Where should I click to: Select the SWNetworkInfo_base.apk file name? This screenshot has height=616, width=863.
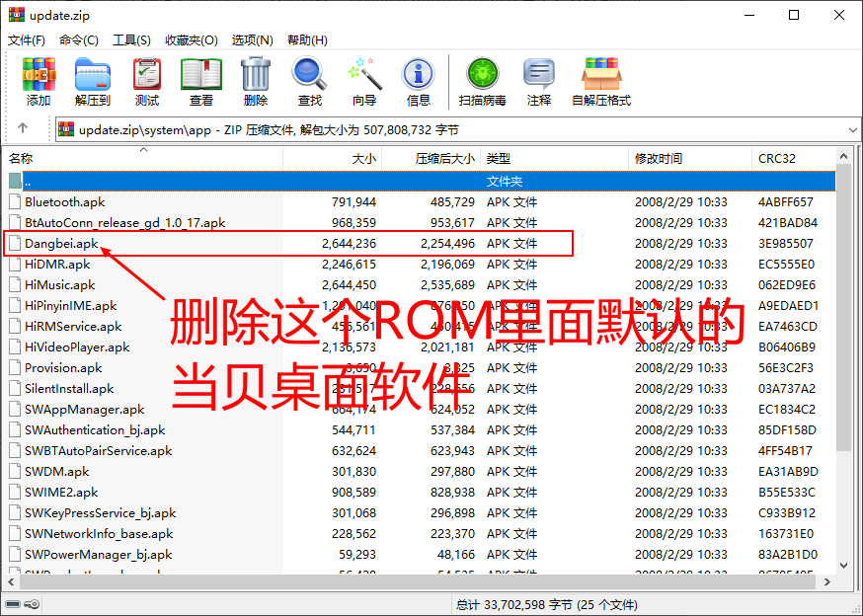99,534
